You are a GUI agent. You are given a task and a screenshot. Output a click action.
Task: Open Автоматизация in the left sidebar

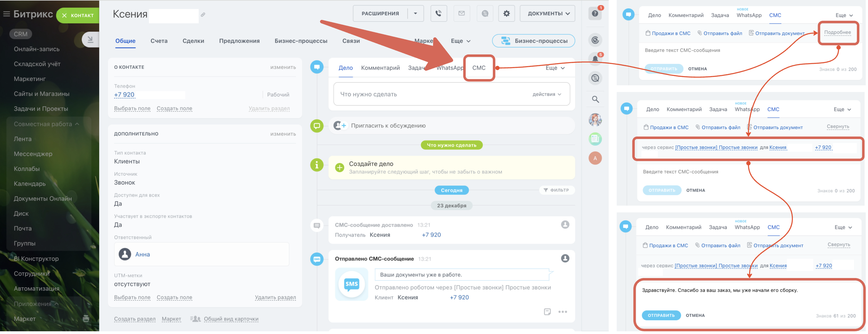tap(36, 289)
